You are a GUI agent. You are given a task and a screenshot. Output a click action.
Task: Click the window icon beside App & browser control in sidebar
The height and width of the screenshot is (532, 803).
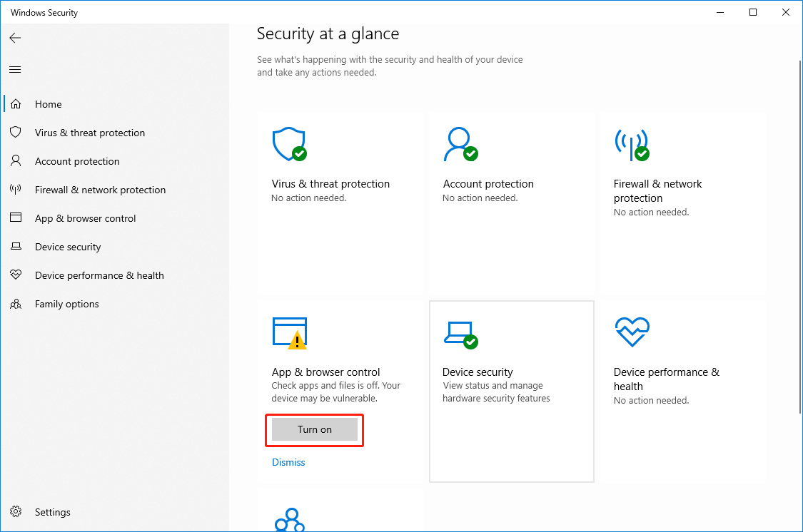tap(16, 218)
